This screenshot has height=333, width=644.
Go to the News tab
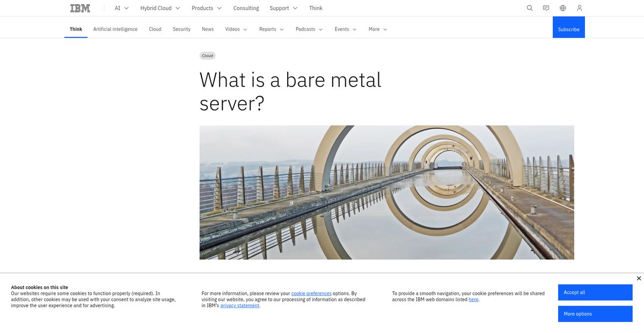208,29
